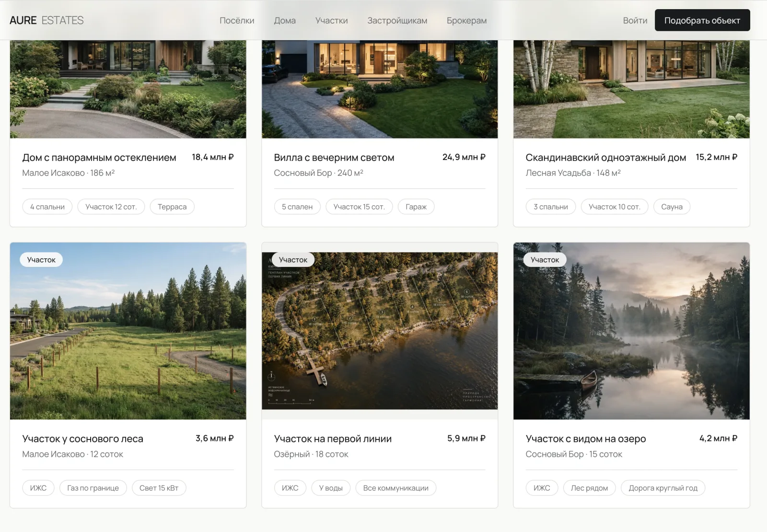
Task: Open the lake view plot photo
Action: coord(631,331)
